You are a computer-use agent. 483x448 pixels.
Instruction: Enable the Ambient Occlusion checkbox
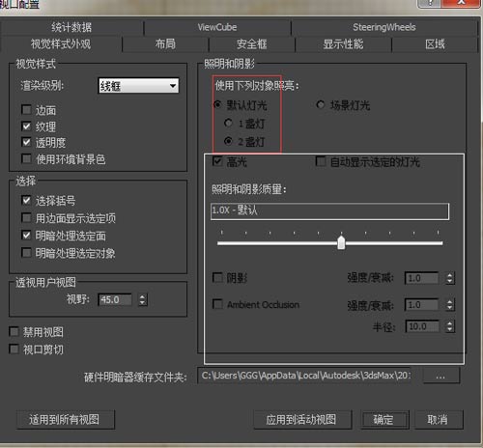coord(217,304)
